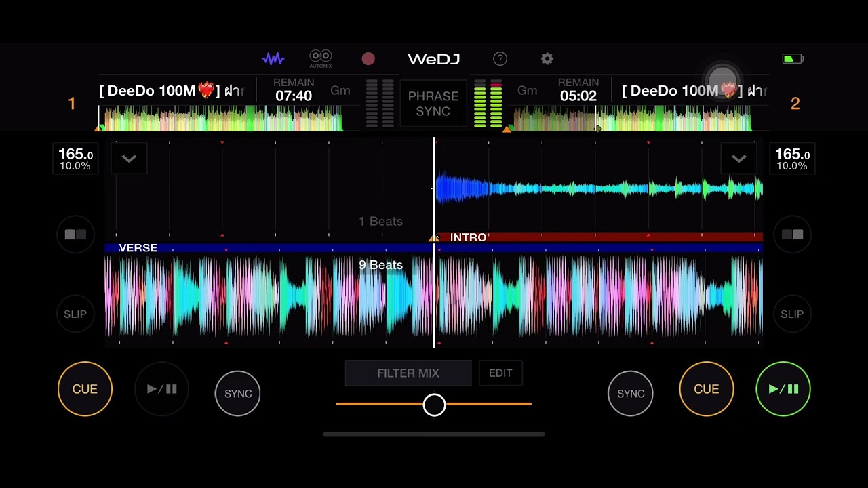Click the INTRO phrase marker
This screenshot has height=488, width=868.
pos(468,237)
